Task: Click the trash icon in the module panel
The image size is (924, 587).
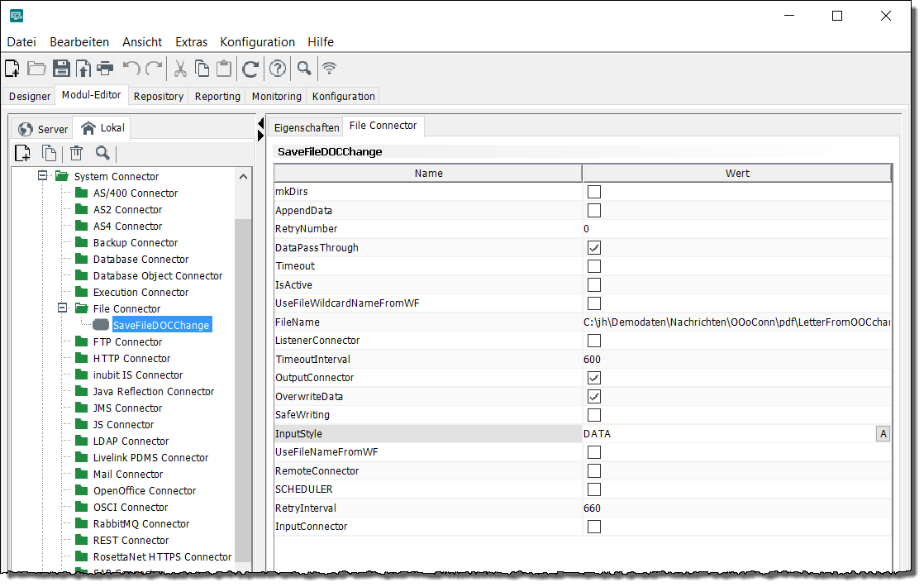Action: coord(76,153)
